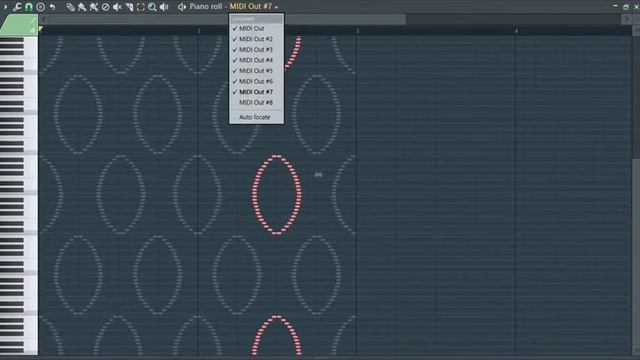Click the scroll-right arrow of the top scrollbar
This screenshot has width=640, height=360.
pos(626,19)
